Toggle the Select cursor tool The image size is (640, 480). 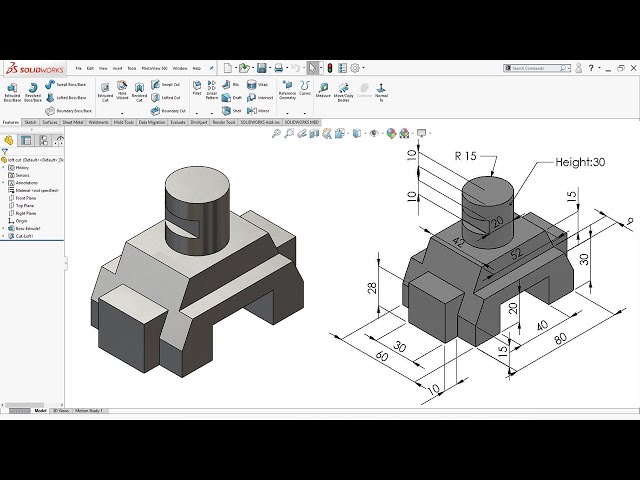312,68
